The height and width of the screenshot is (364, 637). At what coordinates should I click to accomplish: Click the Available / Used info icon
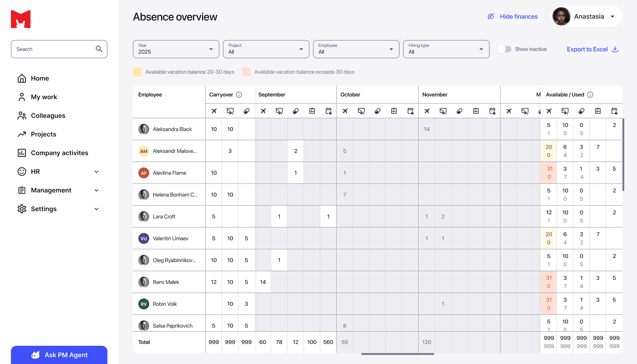click(x=590, y=95)
